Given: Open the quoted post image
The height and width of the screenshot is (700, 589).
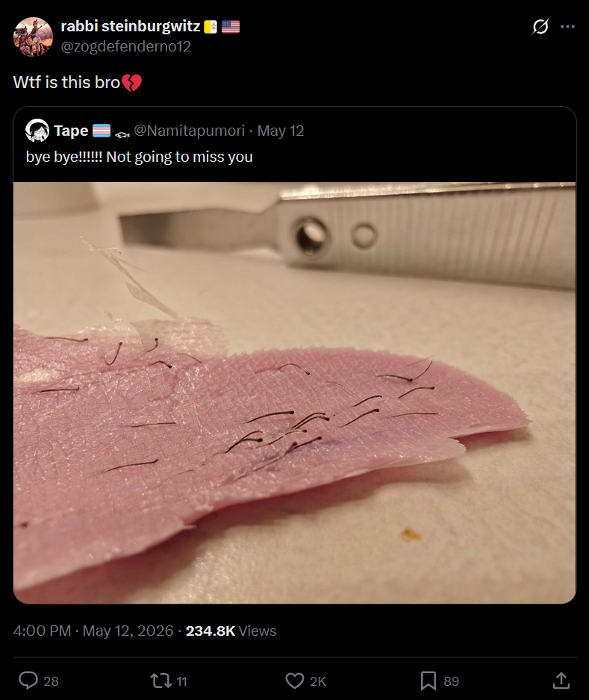Looking at the screenshot, I should [294, 393].
